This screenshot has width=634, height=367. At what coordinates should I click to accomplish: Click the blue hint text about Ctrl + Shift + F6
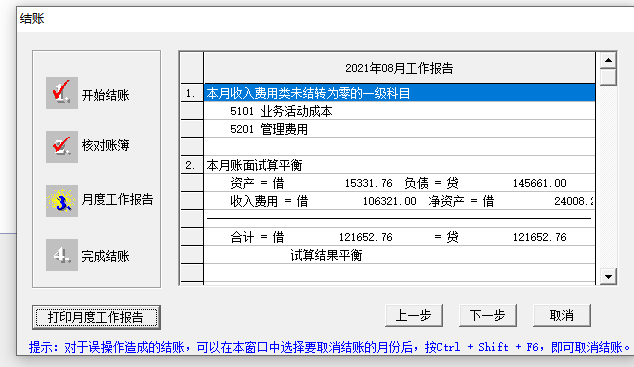click(x=329, y=347)
